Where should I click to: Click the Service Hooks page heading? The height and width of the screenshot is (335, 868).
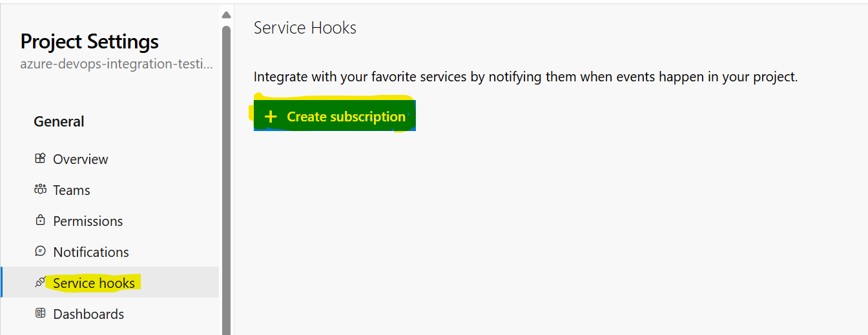pyautogui.click(x=305, y=28)
